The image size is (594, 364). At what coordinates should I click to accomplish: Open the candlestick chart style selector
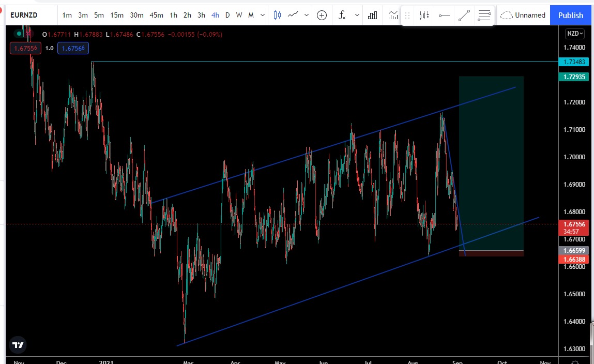[277, 15]
